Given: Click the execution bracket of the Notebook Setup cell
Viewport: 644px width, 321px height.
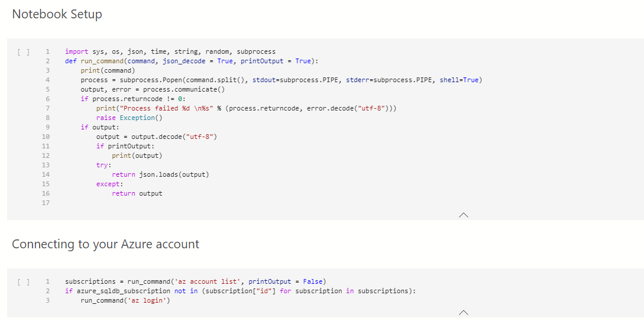Looking at the screenshot, I should click(x=24, y=52).
